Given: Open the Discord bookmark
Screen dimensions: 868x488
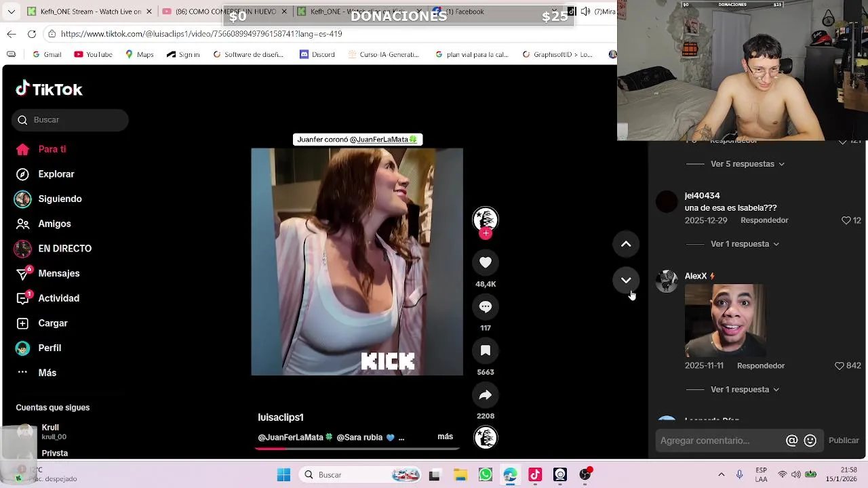Looking at the screenshot, I should pos(317,54).
